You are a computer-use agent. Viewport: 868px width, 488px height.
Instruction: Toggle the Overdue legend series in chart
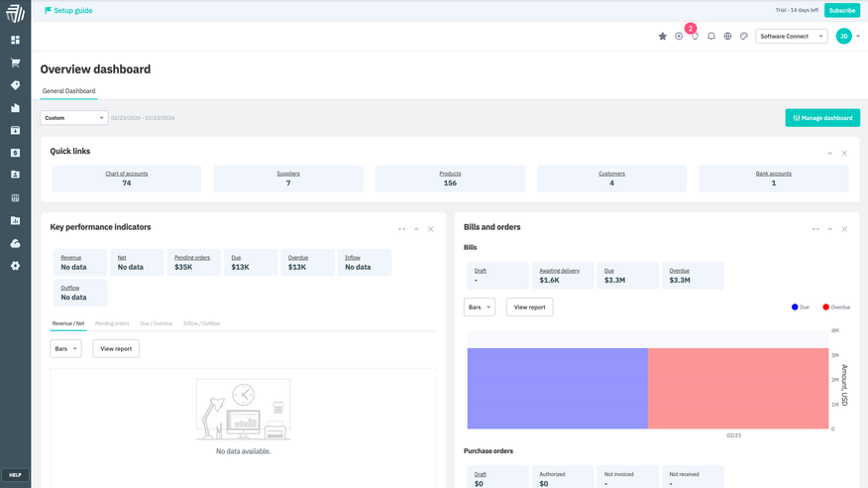[x=835, y=307]
